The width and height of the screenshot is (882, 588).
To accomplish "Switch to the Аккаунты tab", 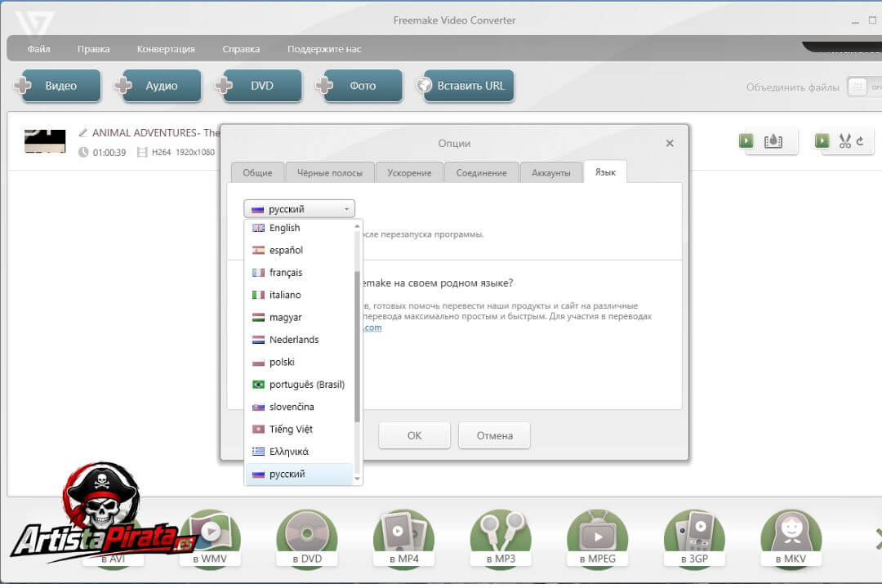I will click(x=550, y=173).
